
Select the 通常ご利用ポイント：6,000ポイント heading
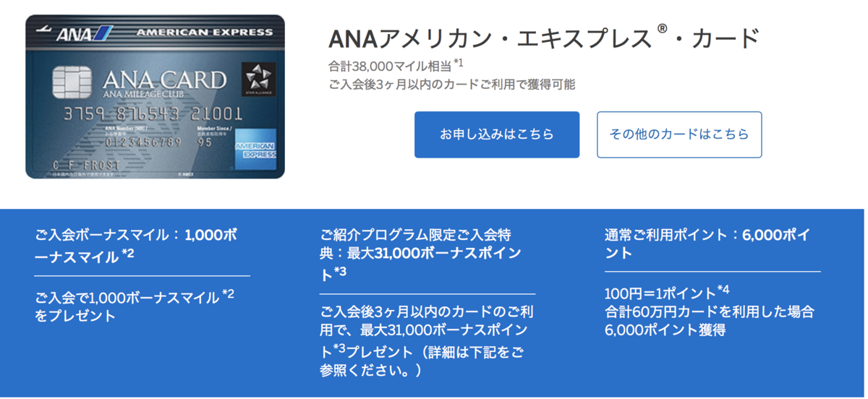tap(707, 244)
